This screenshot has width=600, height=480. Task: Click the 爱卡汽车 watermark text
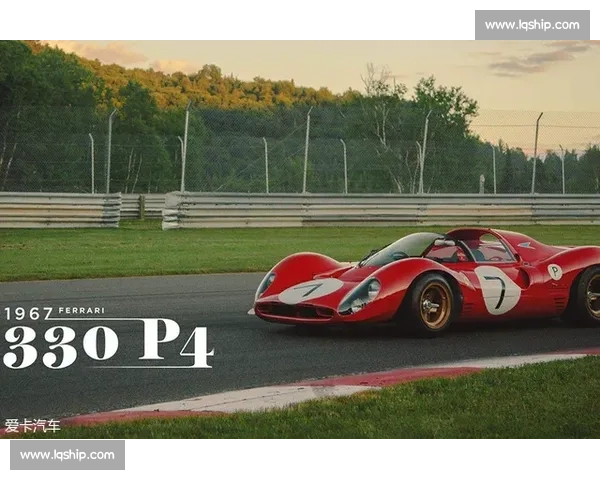32,426
